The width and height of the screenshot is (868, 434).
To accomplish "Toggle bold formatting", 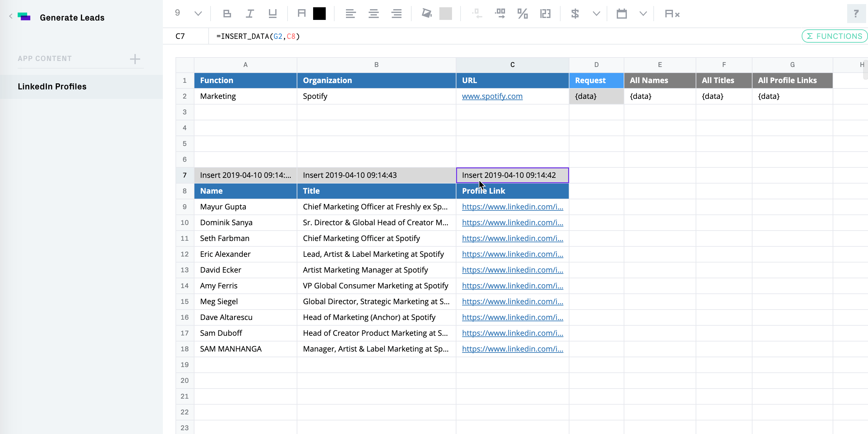I will (227, 14).
